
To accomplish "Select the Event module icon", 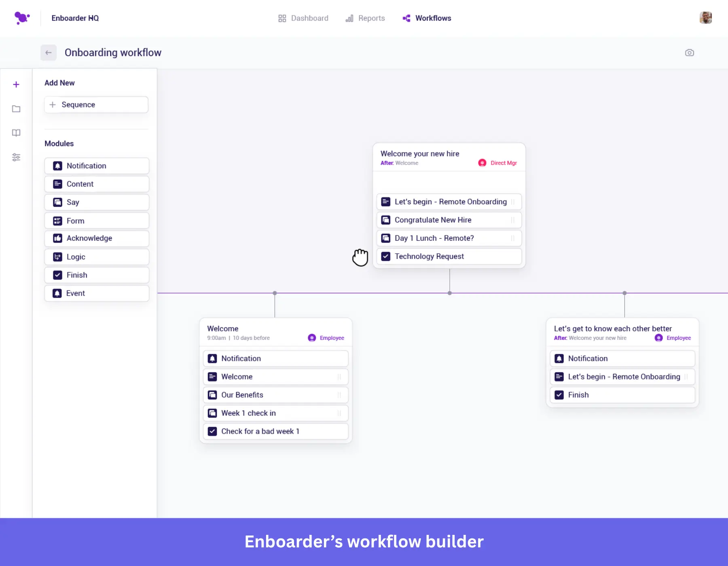I will point(57,293).
